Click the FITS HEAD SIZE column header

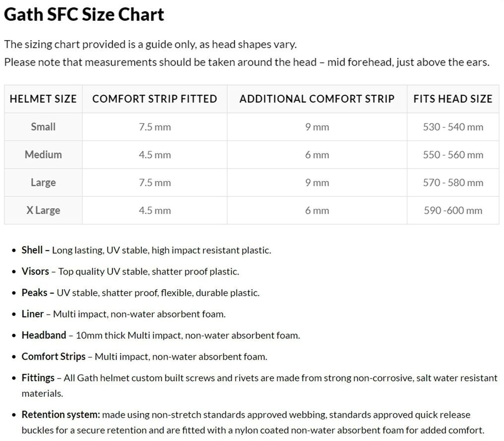point(453,99)
